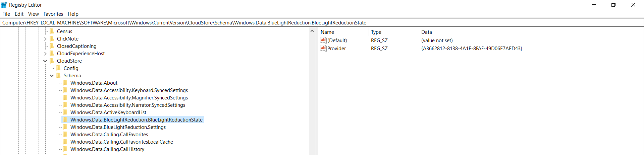Select Windows.Data.Calling.CallHistory key
The image size is (644, 155).
tap(107, 149)
